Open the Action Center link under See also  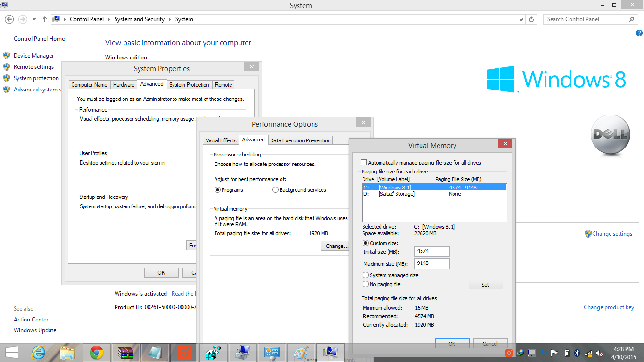tap(31, 320)
